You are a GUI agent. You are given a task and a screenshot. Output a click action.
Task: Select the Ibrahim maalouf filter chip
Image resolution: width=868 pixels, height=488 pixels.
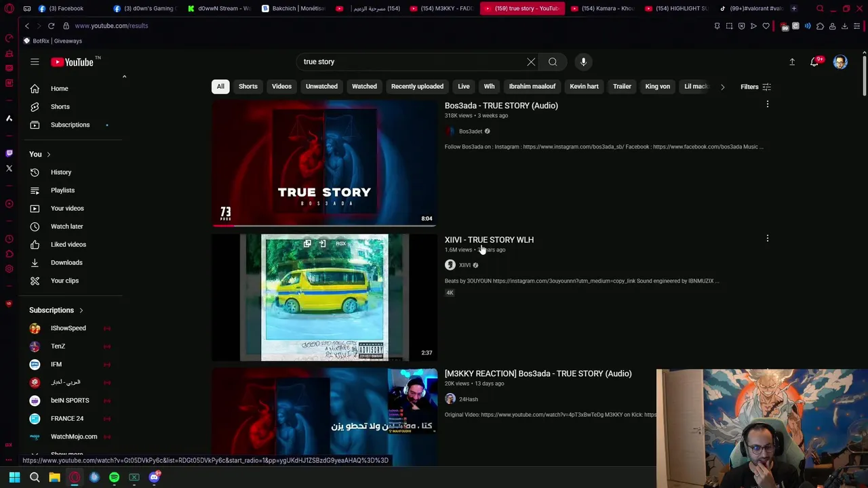click(x=532, y=87)
